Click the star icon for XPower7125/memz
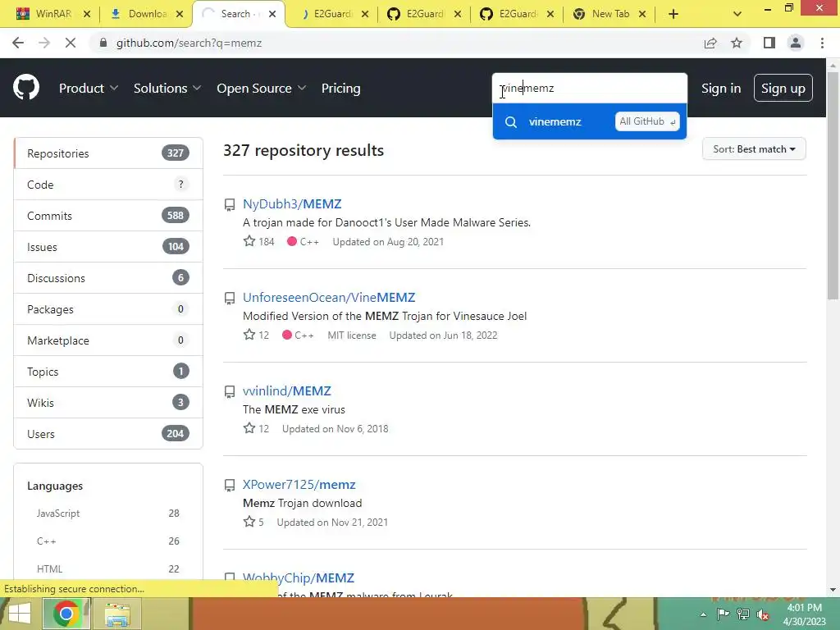840x630 pixels. pyautogui.click(x=249, y=521)
